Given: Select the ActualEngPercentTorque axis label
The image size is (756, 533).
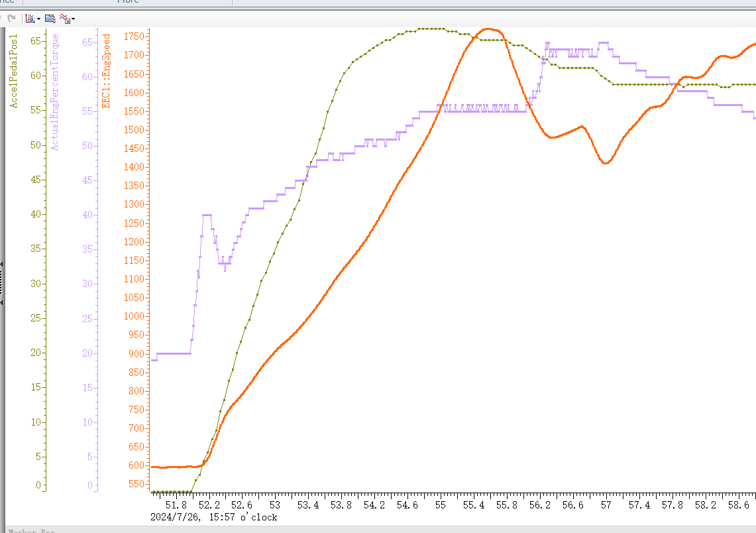Looking at the screenshot, I should point(54,91).
